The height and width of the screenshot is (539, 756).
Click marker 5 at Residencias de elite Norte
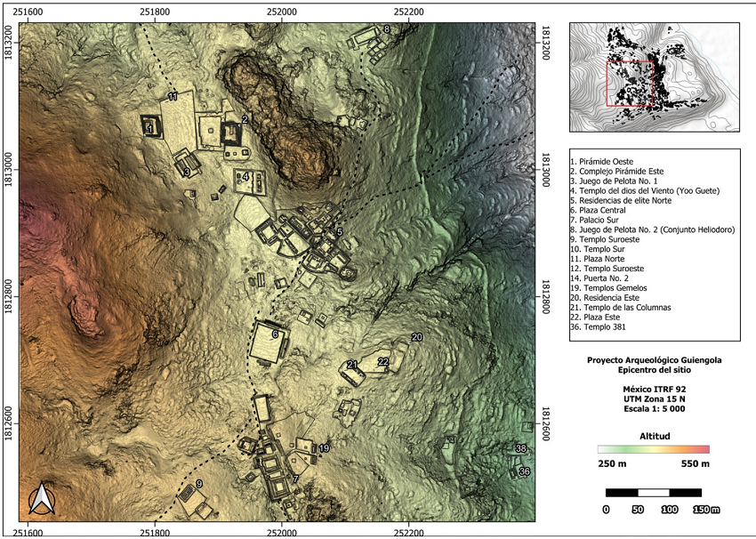click(339, 231)
